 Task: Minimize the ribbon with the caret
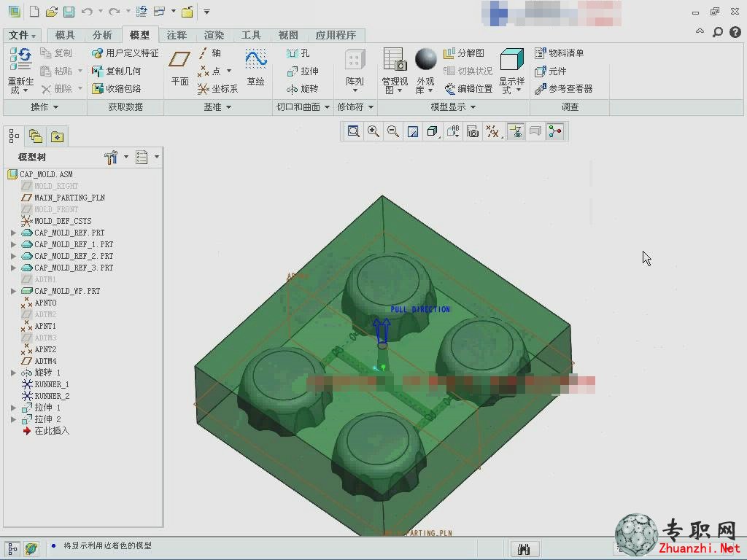(x=700, y=31)
